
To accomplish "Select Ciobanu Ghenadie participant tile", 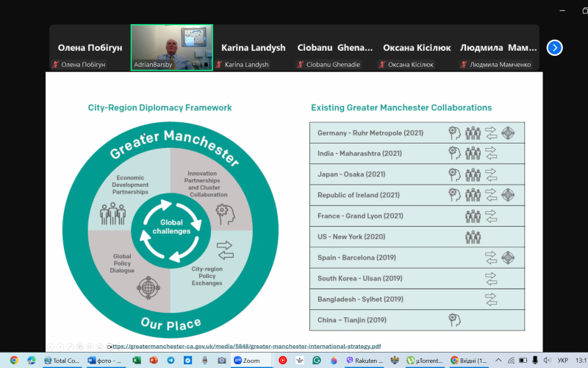I will coord(335,48).
